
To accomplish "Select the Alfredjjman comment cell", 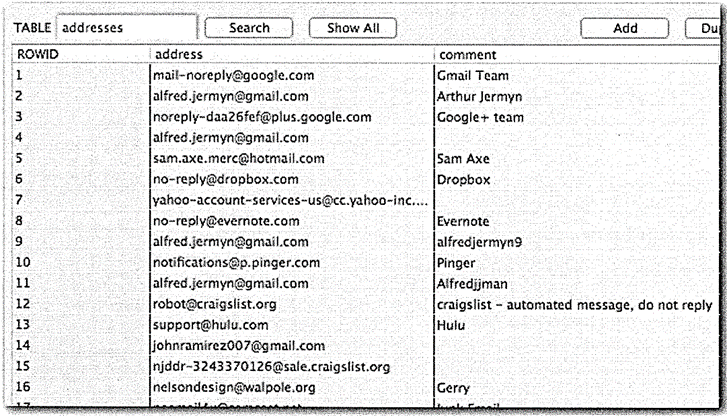I will [577, 283].
